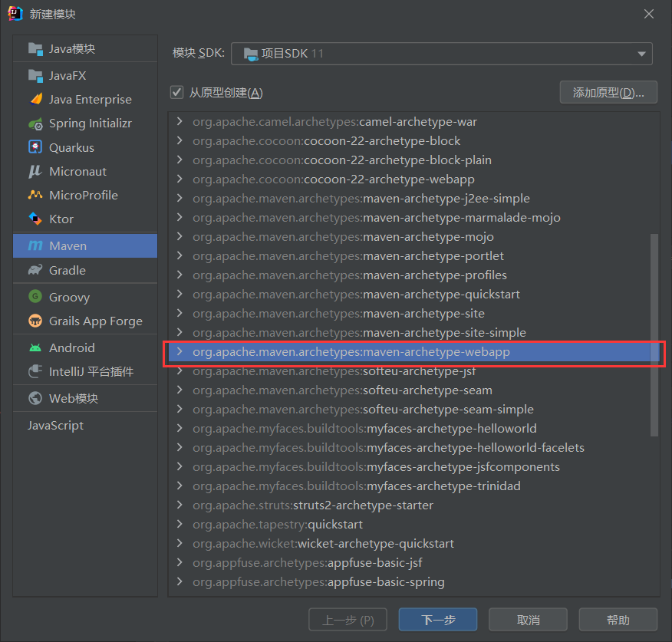Click the 取消 button

(528, 619)
